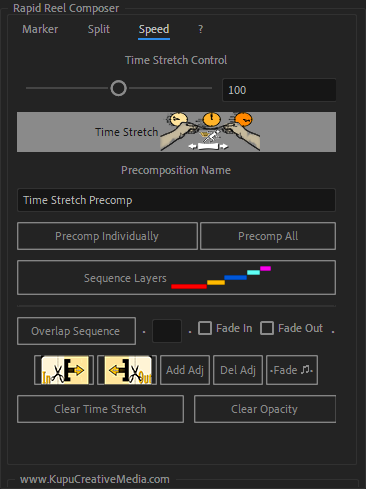The width and height of the screenshot is (366, 489).
Task: Switch to the Marker tab
Action: click(40, 29)
